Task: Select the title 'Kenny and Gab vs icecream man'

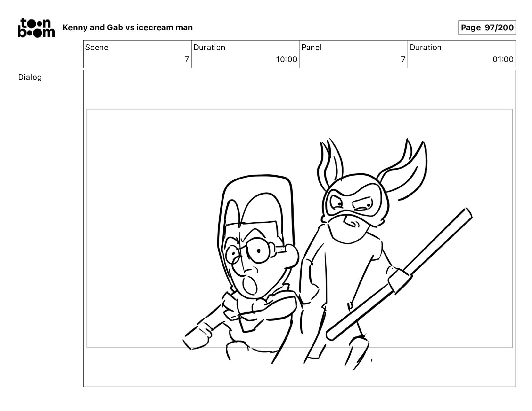Action: tap(128, 28)
